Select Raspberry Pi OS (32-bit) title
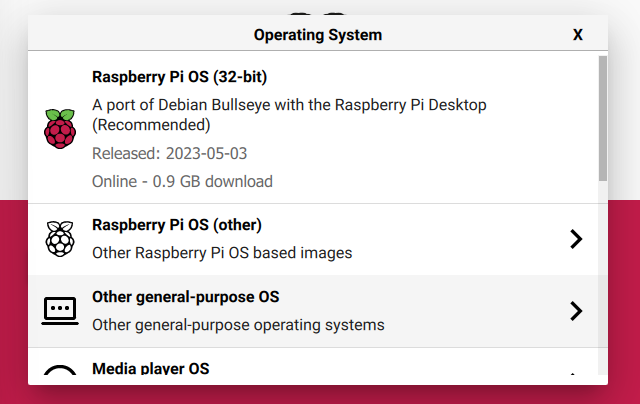The height and width of the screenshot is (404, 640). tap(180, 77)
